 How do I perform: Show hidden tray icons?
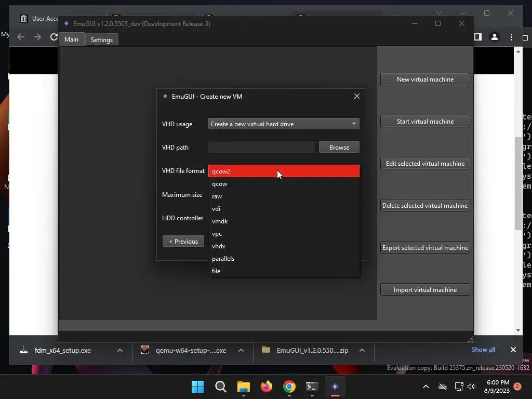(x=426, y=387)
